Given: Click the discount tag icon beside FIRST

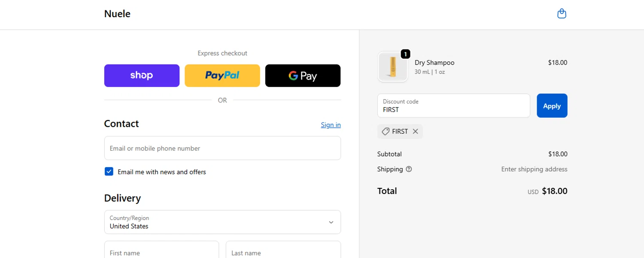Looking at the screenshot, I should point(386,132).
